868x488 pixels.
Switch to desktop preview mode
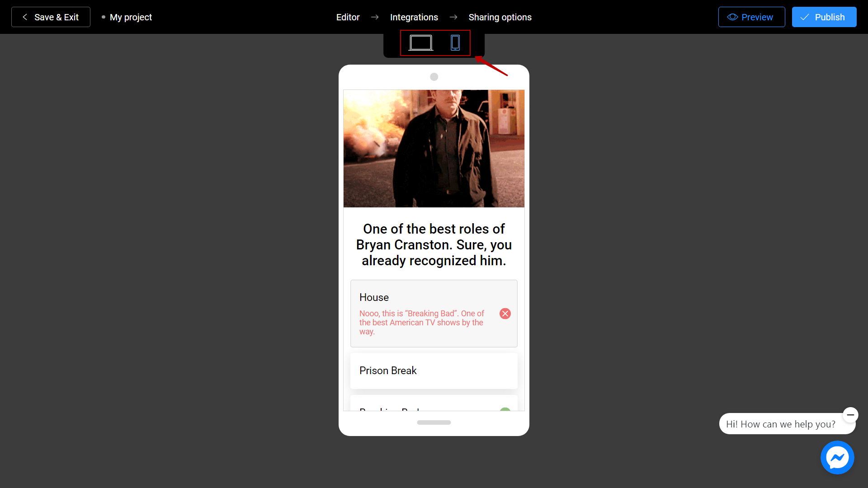click(421, 43)
